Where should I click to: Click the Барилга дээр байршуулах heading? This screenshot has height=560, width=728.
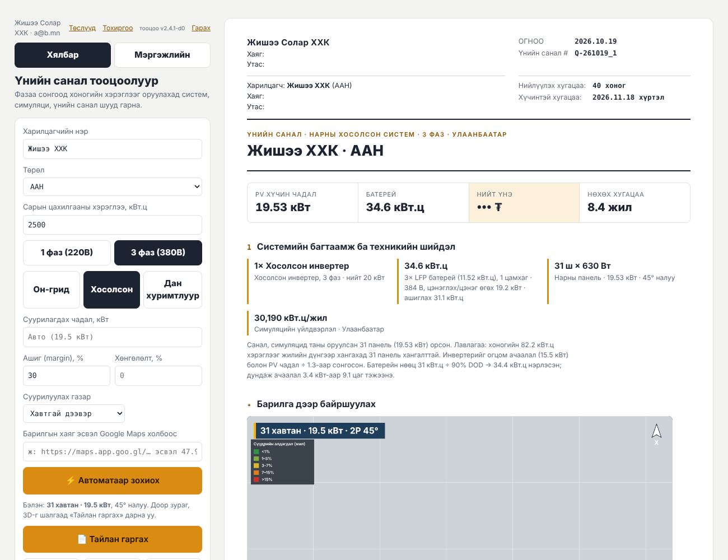tap(316, 404)
